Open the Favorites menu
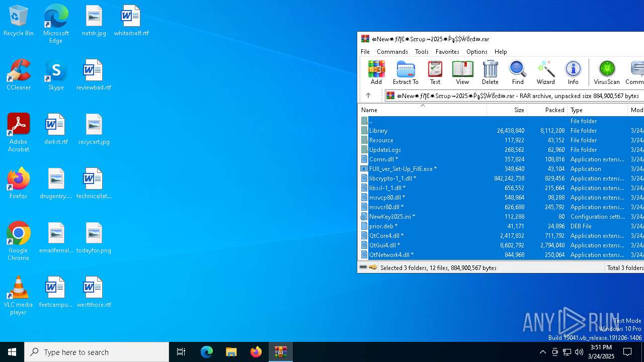 (x=447, y=52)
